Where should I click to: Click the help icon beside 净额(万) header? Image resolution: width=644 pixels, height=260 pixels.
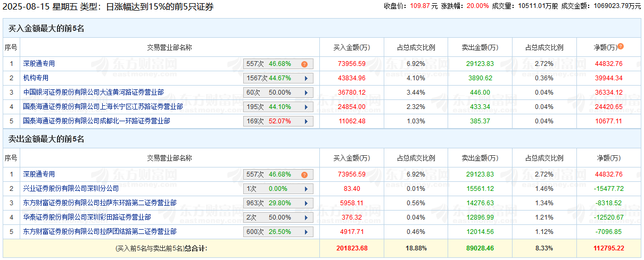click(x=621, y=47)
